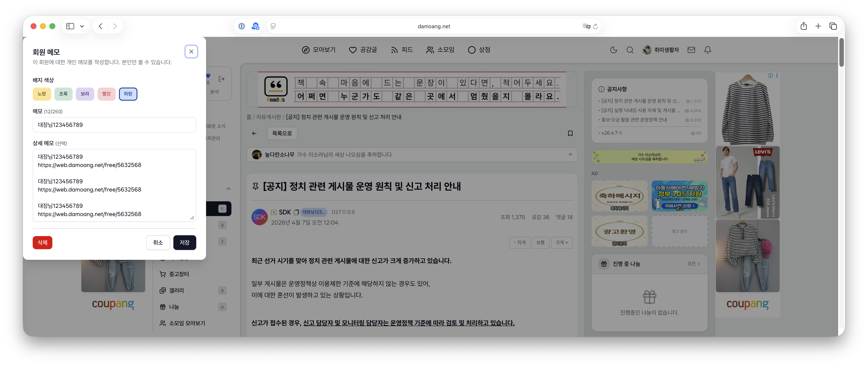This screenshot has height=367, width=868.
Task: Collapse the sidebar section chevron
Action: coord(229,189)
